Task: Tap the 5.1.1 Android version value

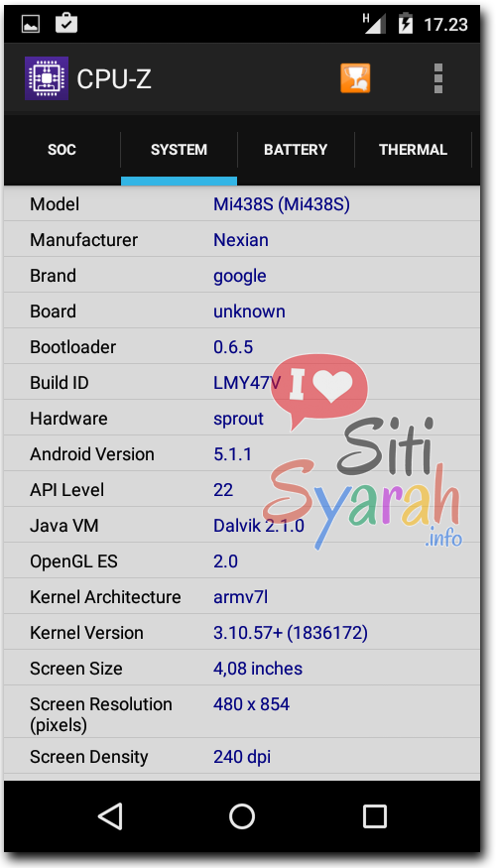Action: [232, 454]
